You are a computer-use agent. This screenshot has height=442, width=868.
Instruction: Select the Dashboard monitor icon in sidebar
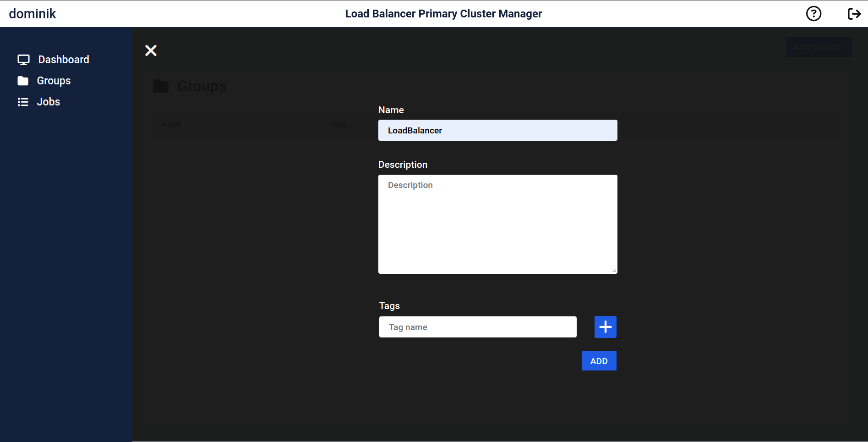(23, 59)
